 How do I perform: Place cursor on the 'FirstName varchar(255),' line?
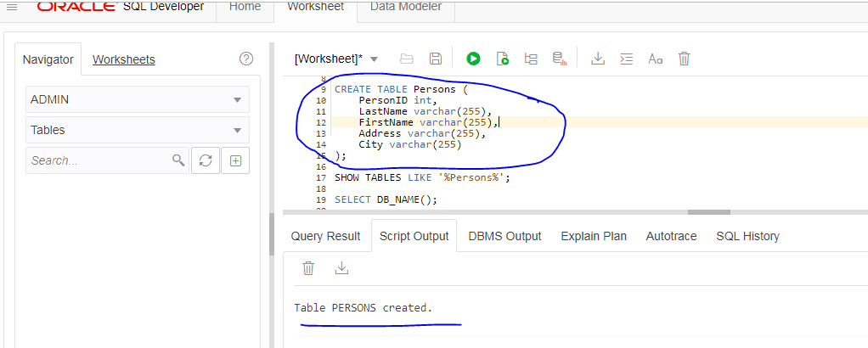pyautogui.click(x=428, y=122)
